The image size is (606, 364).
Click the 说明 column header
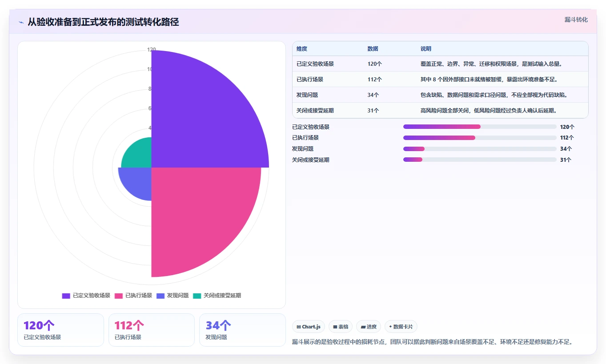426,49
